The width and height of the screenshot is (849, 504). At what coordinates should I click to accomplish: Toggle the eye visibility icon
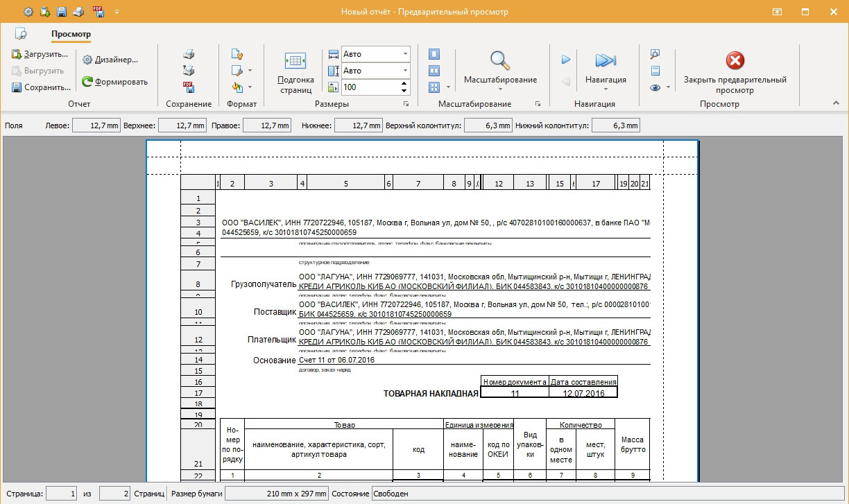655,87
